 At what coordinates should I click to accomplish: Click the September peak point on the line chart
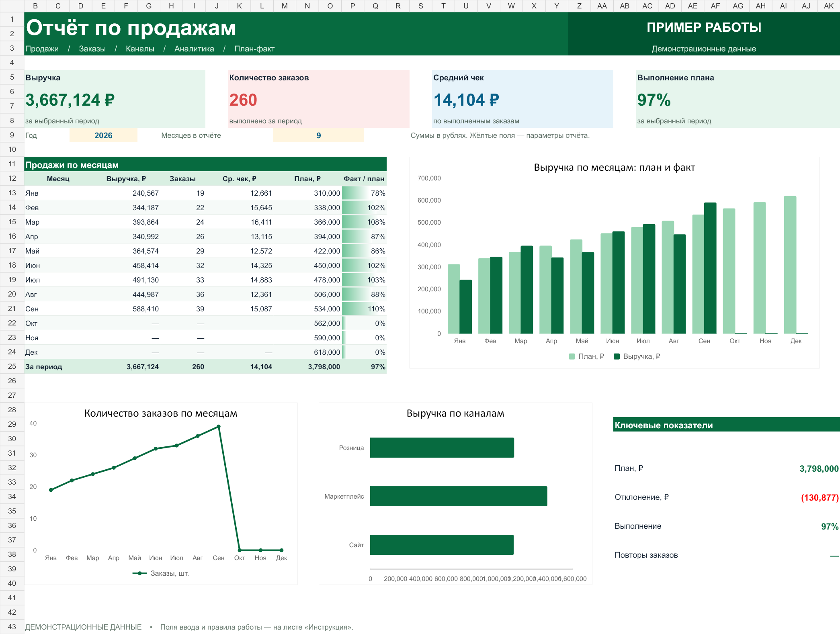click(x=219, y=427)
